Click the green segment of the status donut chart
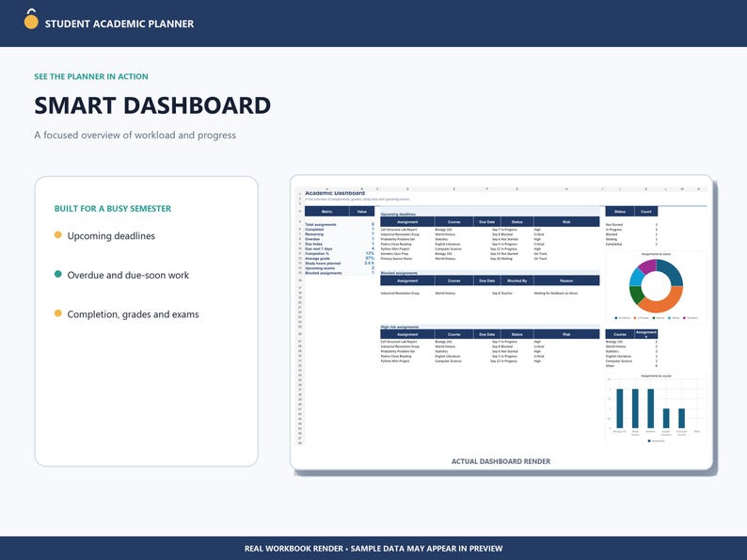 (637, 295)
